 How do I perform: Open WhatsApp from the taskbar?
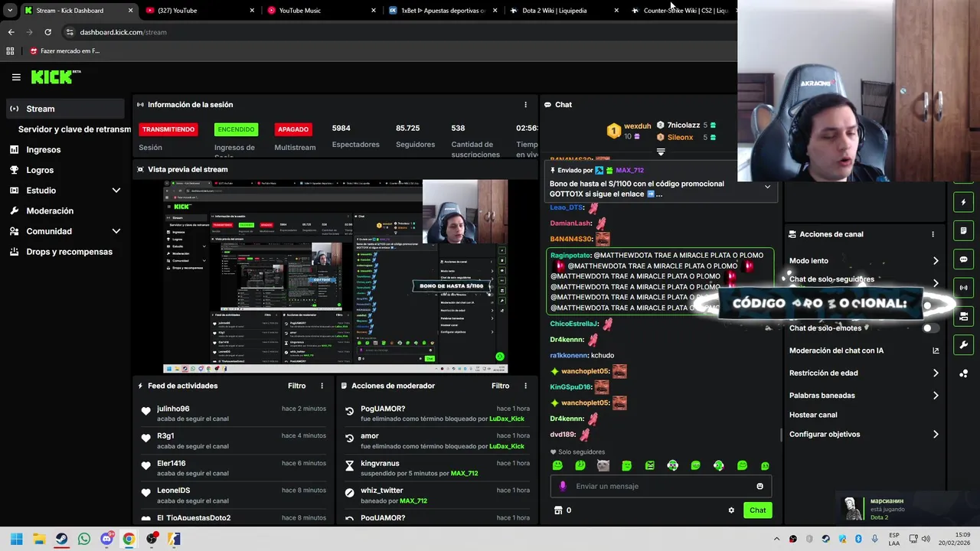84,539
